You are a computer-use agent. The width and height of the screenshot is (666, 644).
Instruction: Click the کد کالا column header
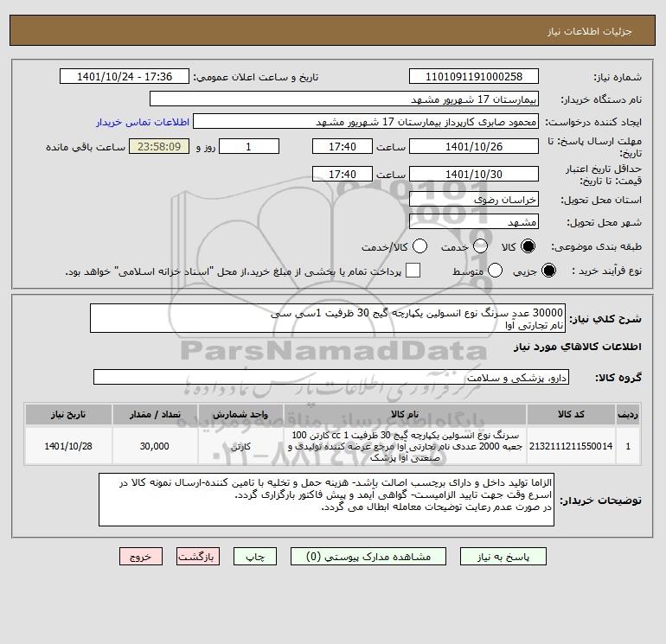coord(571,414)
